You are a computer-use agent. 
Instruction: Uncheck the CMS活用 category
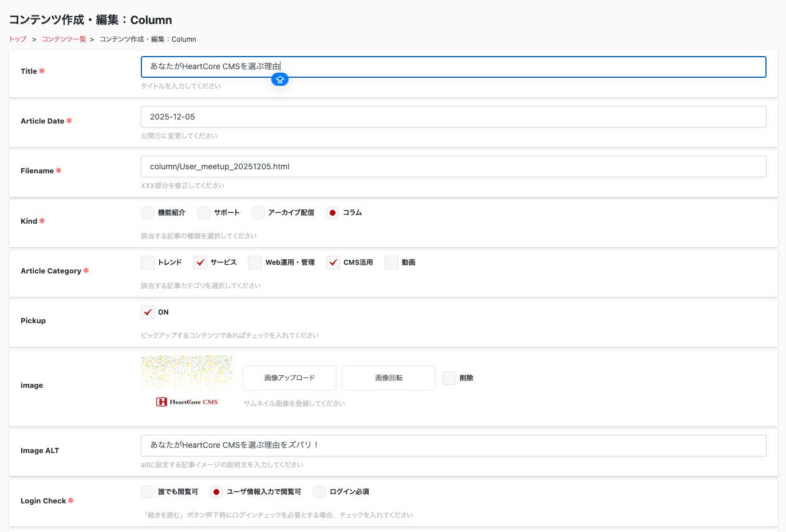(x=333, y=263)
